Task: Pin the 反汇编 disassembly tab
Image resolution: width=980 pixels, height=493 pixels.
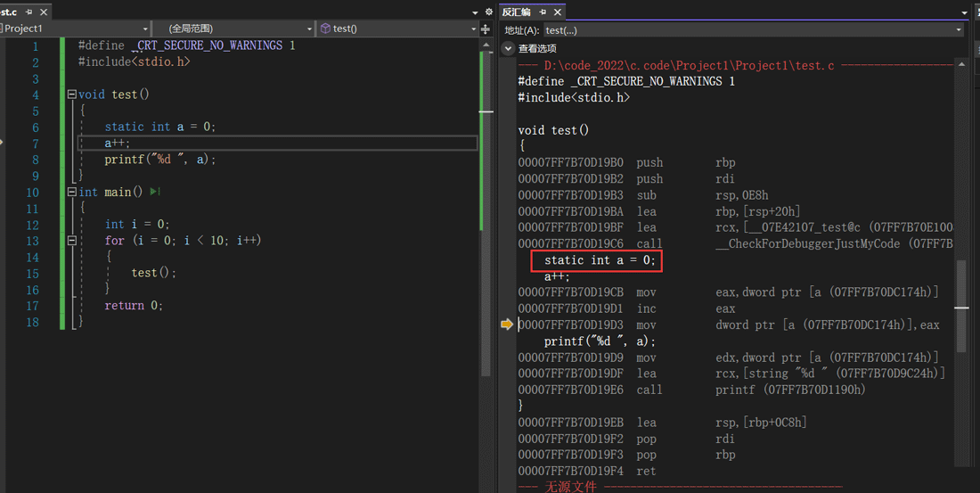Action: (x=543, y=12)
